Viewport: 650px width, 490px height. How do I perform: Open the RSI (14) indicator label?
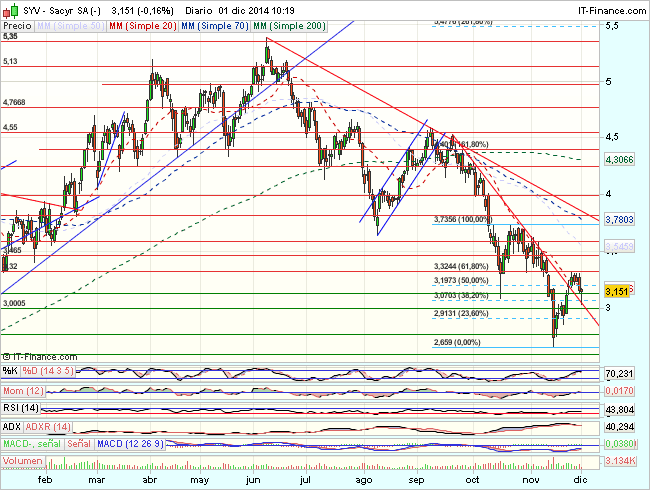coord(22,407)
